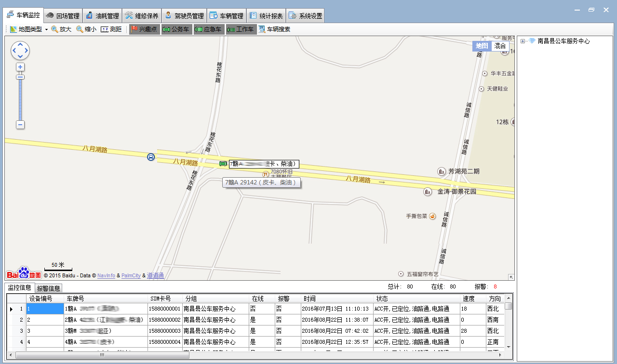Click the bus stop icon on 八月湖路

click(151, 157)
